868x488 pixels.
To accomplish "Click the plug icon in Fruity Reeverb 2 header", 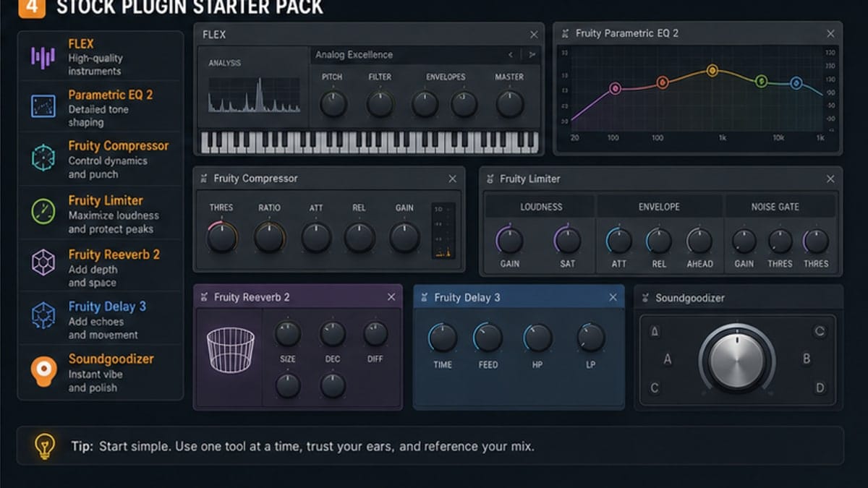I will click(x=203, y=297).
